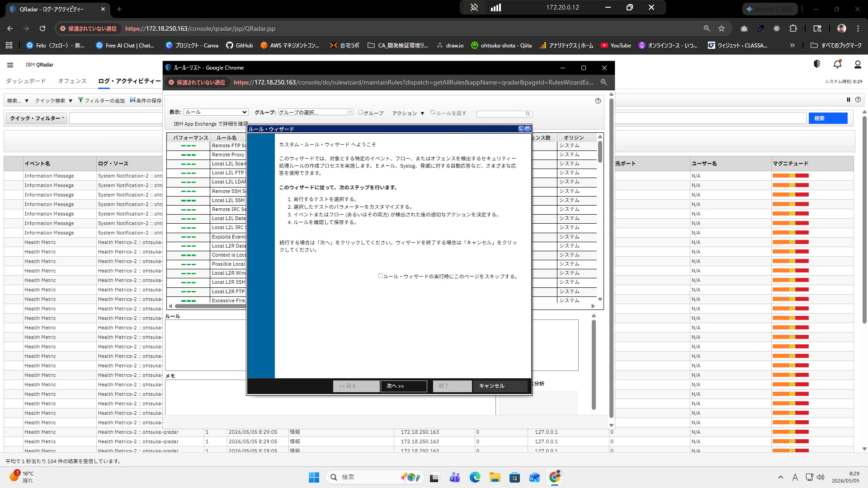This screenshot has width=868, height=488.
Task: Click rule list horizontal scrollbar
Action: point(211,306)
